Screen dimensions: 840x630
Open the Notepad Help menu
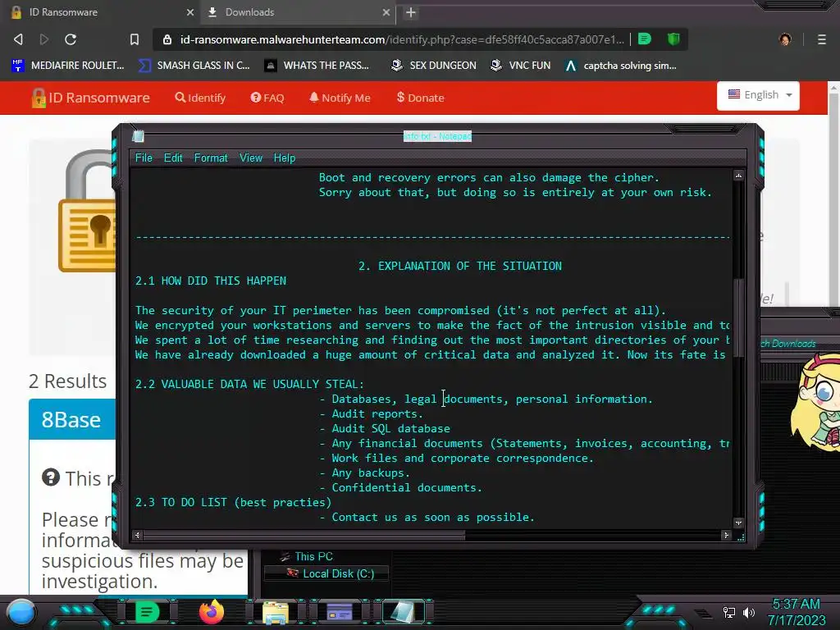point(285,158)
